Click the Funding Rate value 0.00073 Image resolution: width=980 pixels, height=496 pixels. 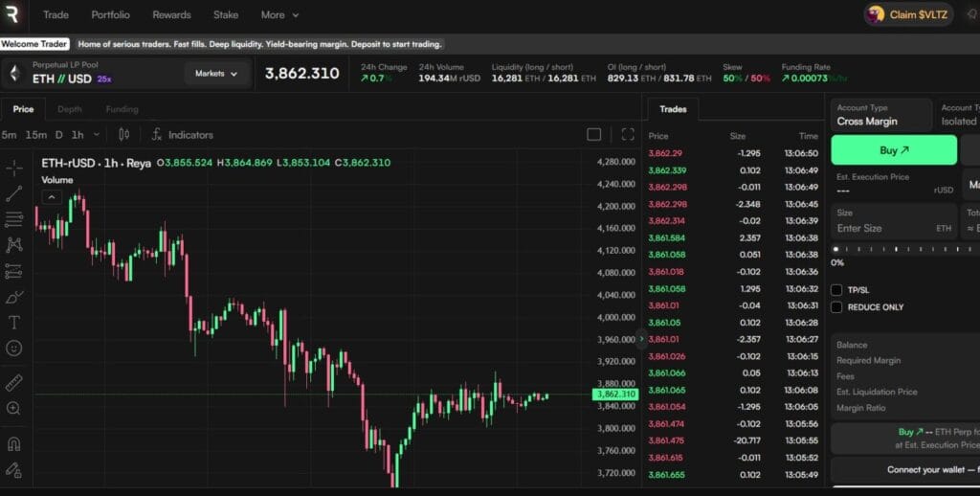point(810,79)
